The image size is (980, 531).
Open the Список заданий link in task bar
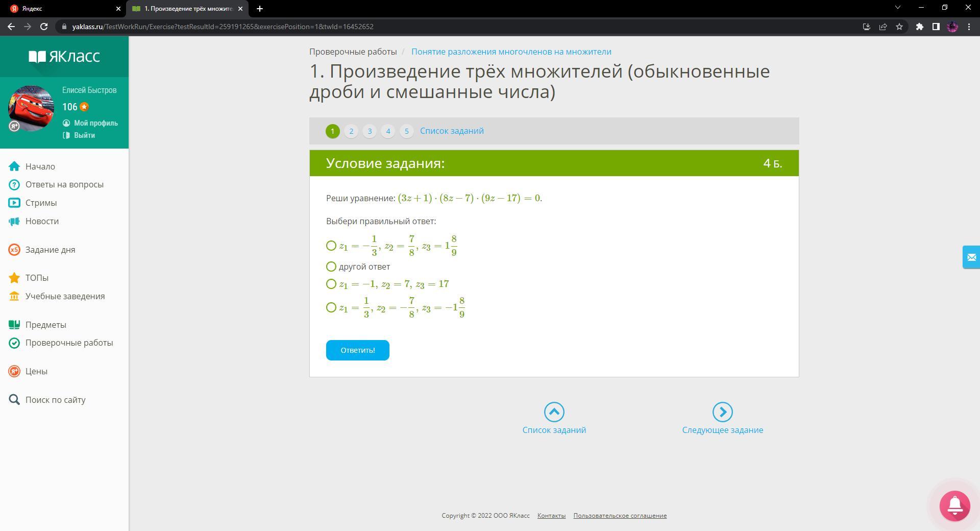click(x=452, y=131)
